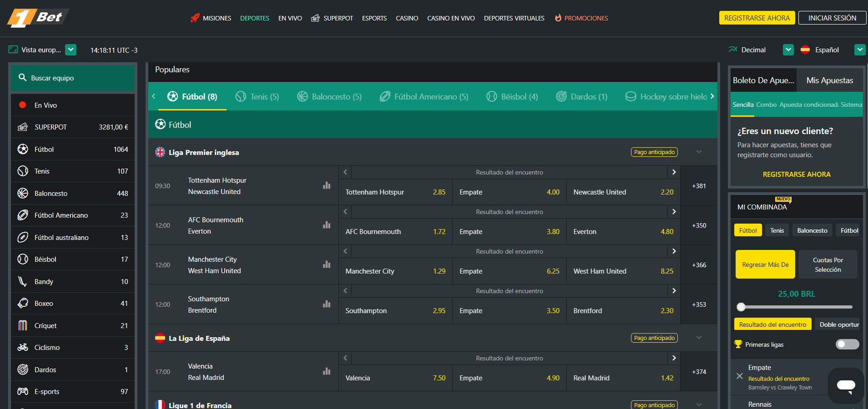The width and height of the screenshot is (868, 409).
Task: Click the 1Bet logo
Action: tap(38, 18)
